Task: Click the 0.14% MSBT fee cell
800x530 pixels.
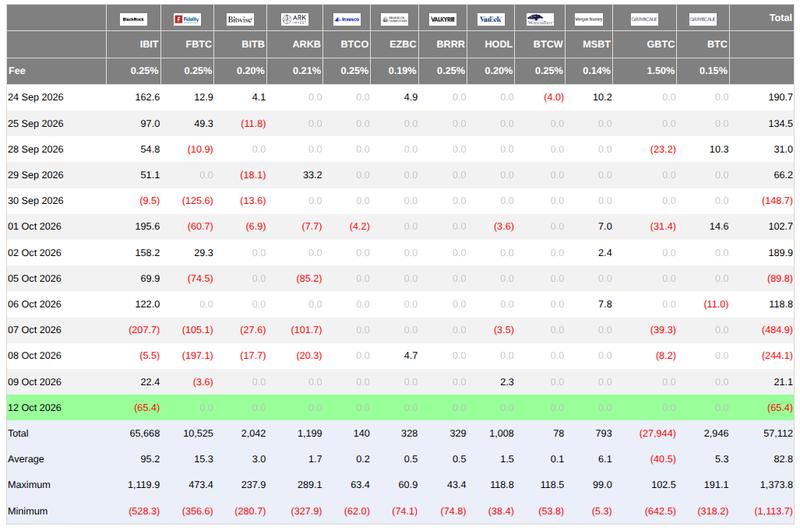Action: (x=596, y=71)
